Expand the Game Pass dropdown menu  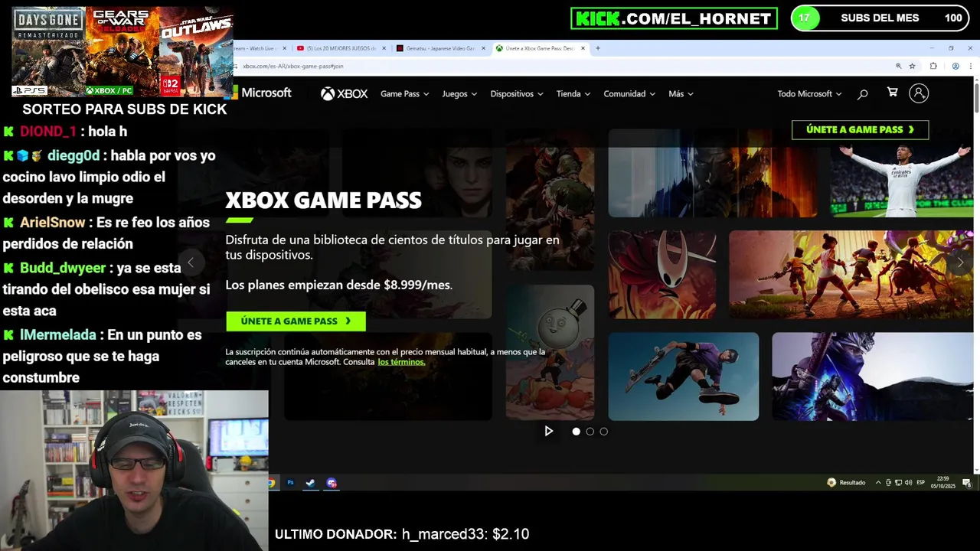pyautogui.click(x=404, y=94)
